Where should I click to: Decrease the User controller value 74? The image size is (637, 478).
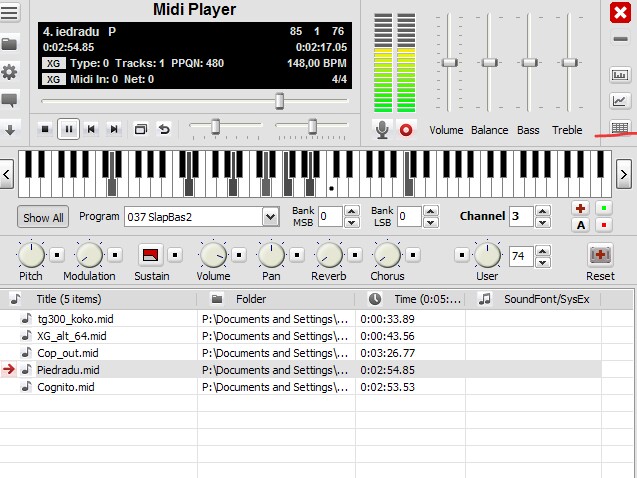[543, 262]
